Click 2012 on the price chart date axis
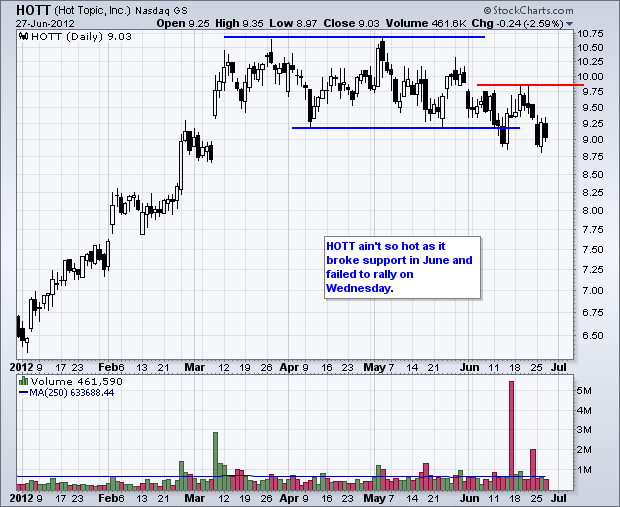This screenshot has width=620, height=507. (21, 367)
